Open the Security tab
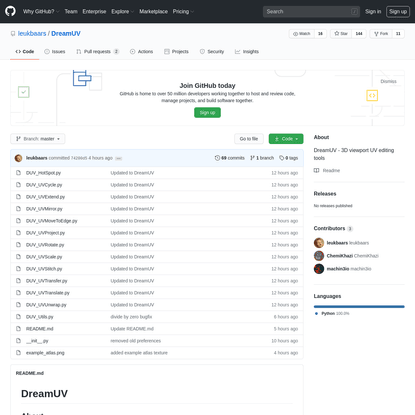 pyautogui.click(x=212, y=52)
